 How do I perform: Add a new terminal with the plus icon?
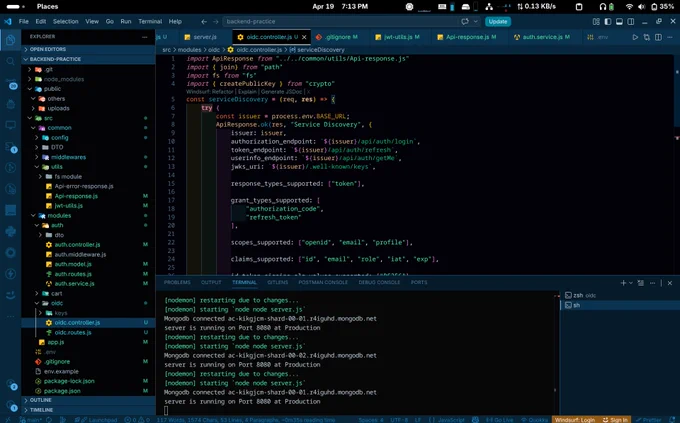[623, 283]
